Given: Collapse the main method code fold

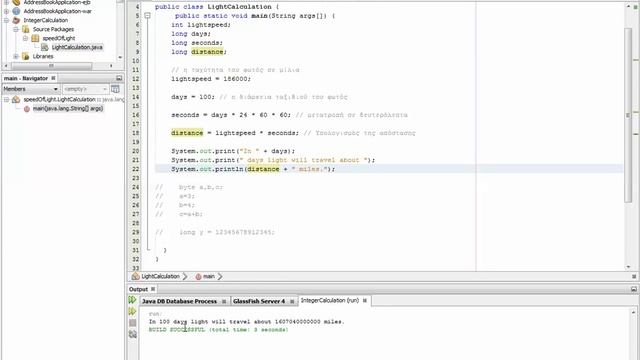Looking at the screenshot, I should click(147, 16).
